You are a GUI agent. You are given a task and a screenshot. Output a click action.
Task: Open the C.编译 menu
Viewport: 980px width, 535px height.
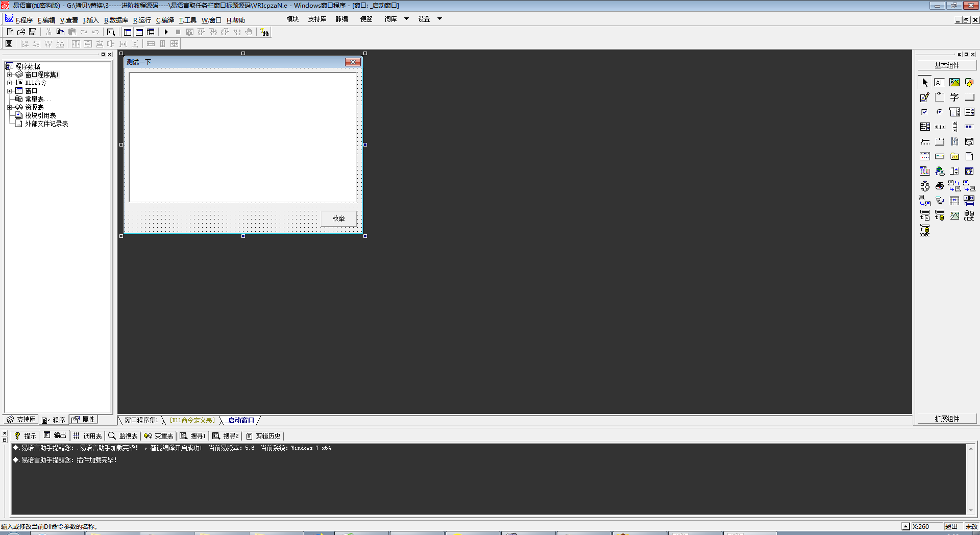click(x=165, y=20)
